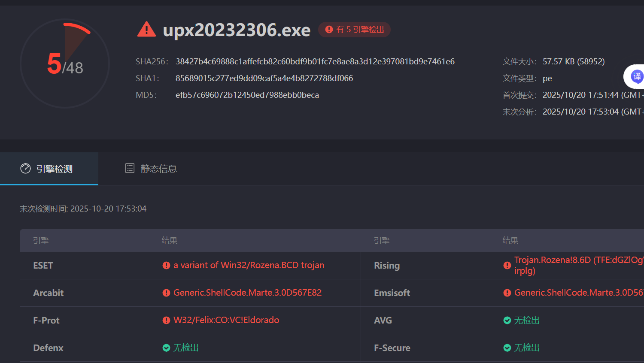Click the list icon on the static info tab
The image size is (644, 363).
pyautogui.click(x=130, y=168)
